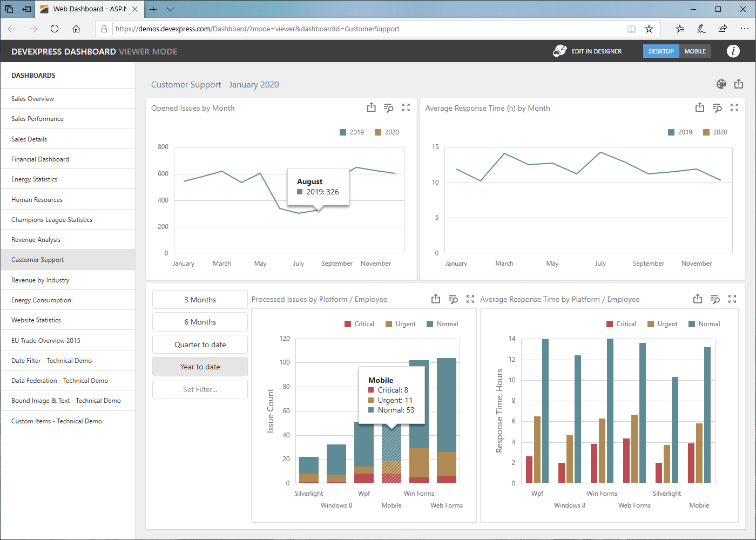Click the Edit in Designer pen icon
Screen dimensions: 756x540
coord(559,50)
